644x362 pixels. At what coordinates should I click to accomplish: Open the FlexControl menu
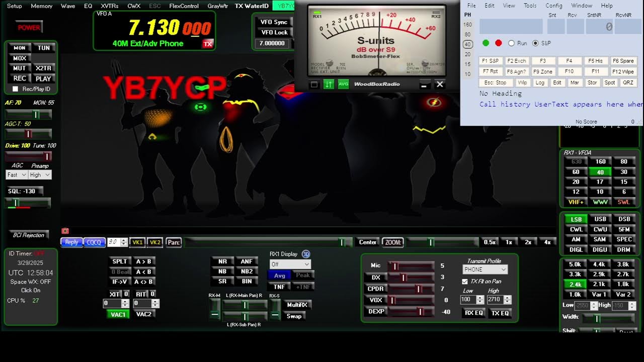184,6
